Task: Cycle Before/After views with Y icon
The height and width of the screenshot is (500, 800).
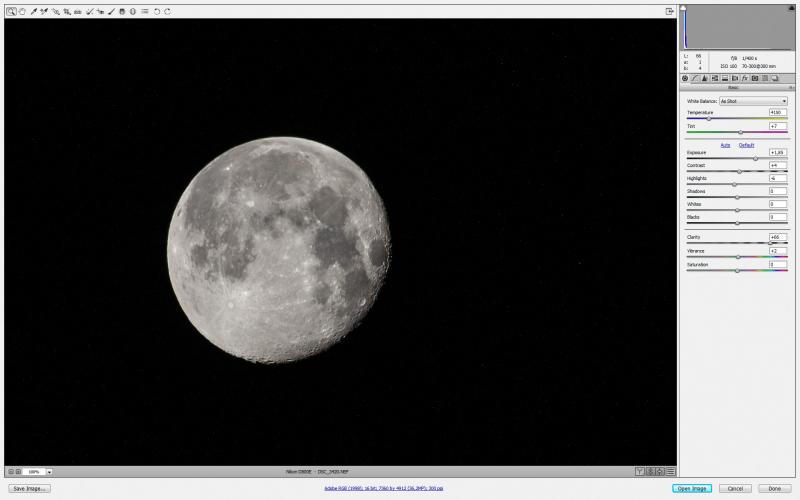Action: [640, 472]
